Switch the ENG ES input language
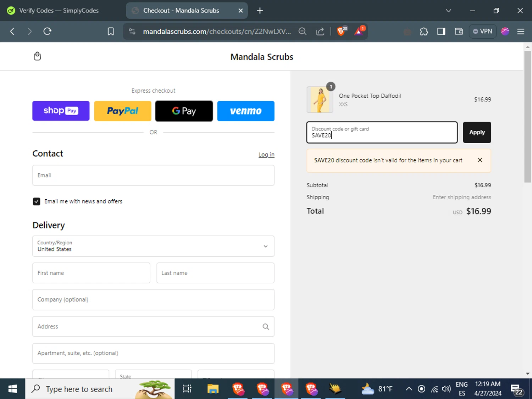The height and width of the screenshot is (399, 532). (462, 389)
